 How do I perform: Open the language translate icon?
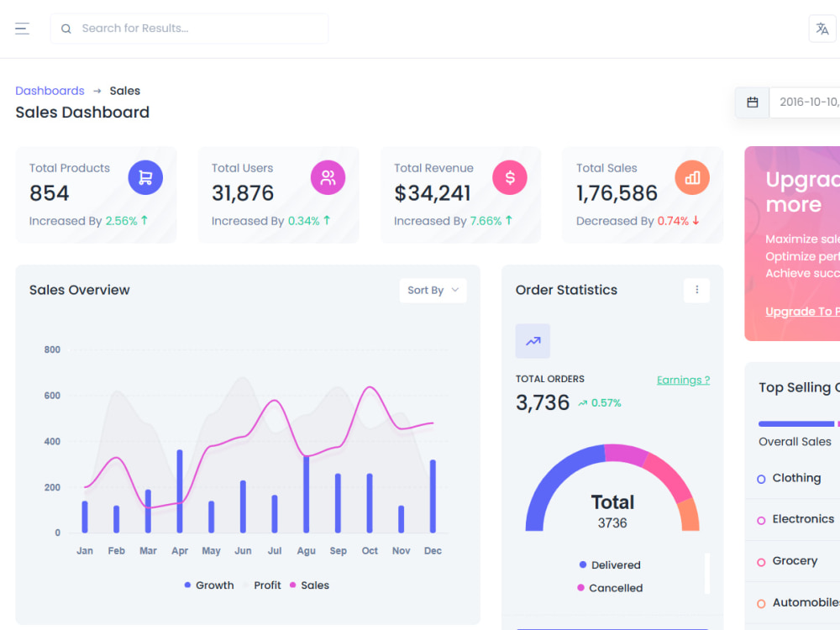point(822,29)
